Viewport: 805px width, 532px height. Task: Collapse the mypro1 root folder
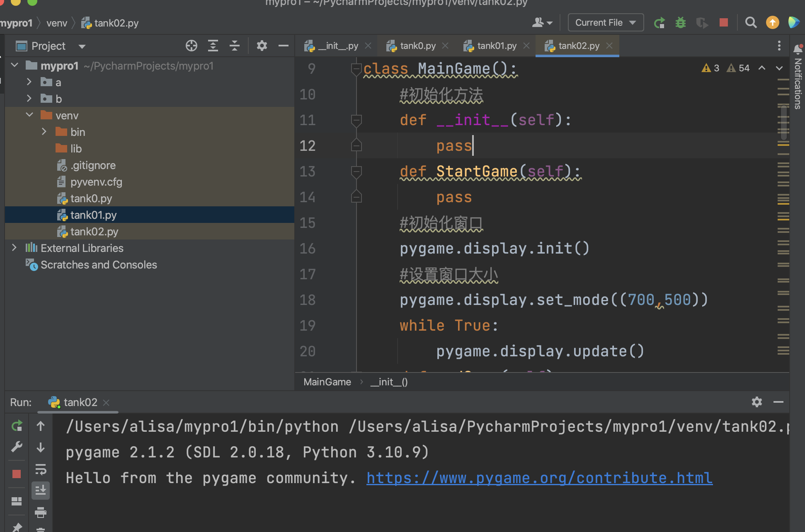pos(15,65)
